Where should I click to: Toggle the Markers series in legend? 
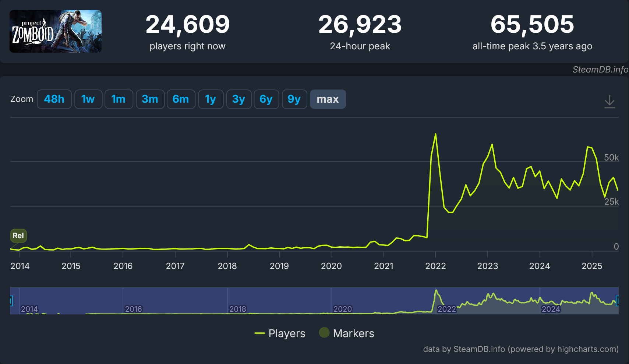[x=346, y=333]
